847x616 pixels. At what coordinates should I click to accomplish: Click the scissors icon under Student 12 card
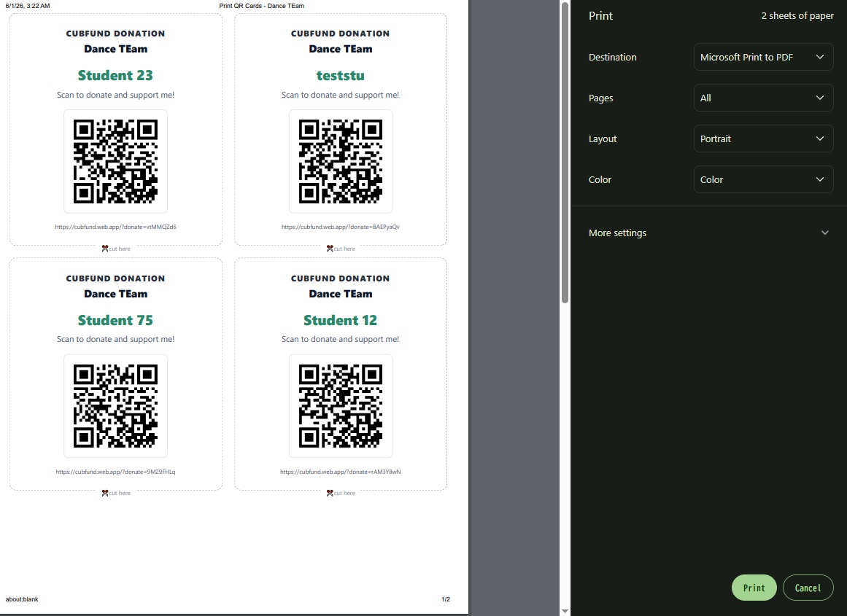(330, 493)
